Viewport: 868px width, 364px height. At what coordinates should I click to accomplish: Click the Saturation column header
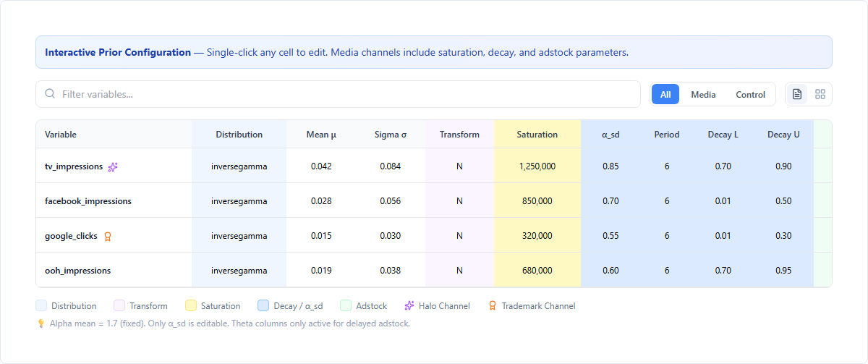tap(537, 135)
